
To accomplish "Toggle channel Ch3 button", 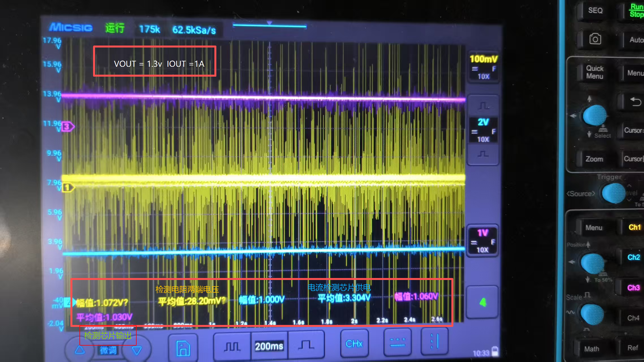I will (633, 288).
